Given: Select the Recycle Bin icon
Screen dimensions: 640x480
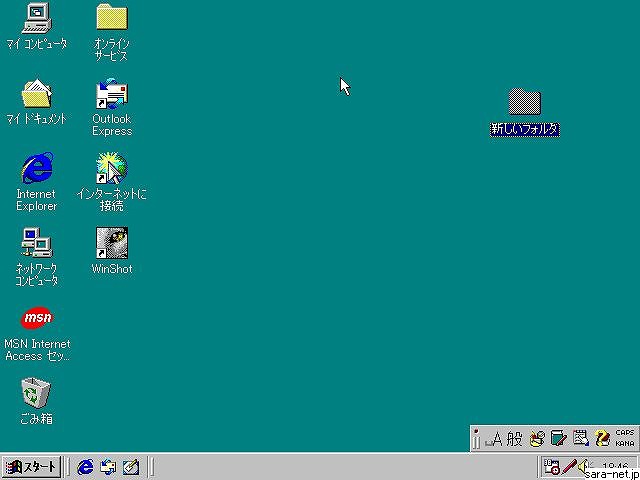Looking at the screenshot, I should [x=37, y=393].
